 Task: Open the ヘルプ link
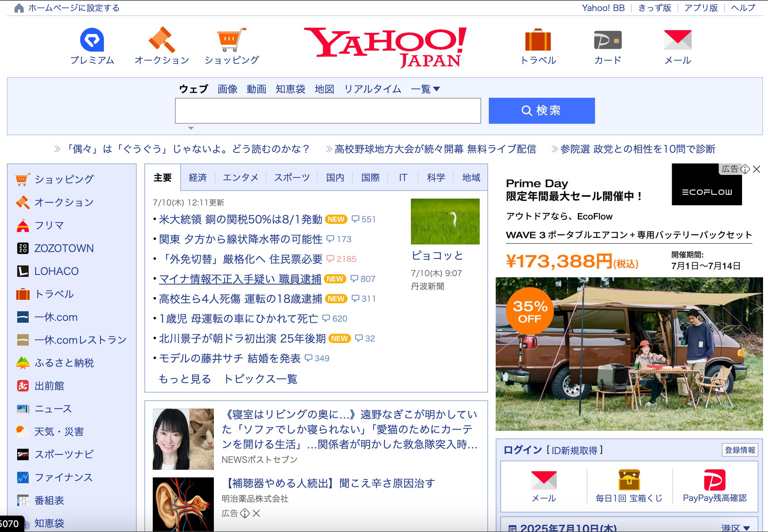coord(743,8)
